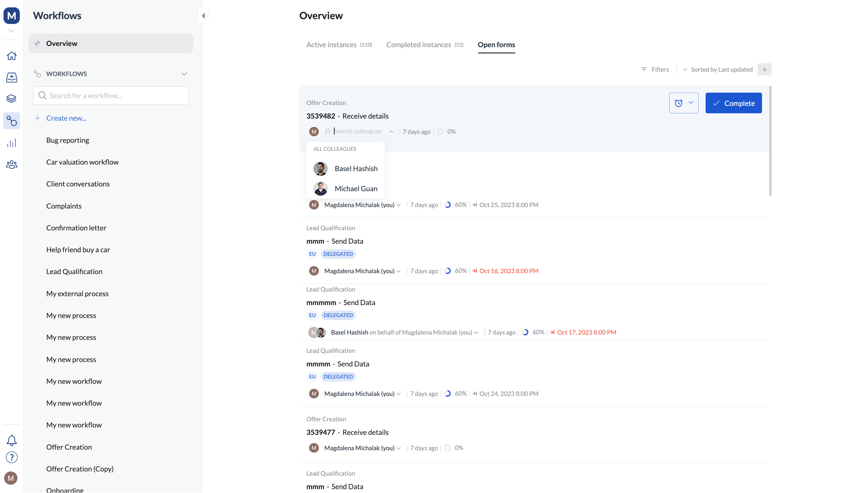Open notifications bell icon
This screenshot has height=493, width=868.
12,440
